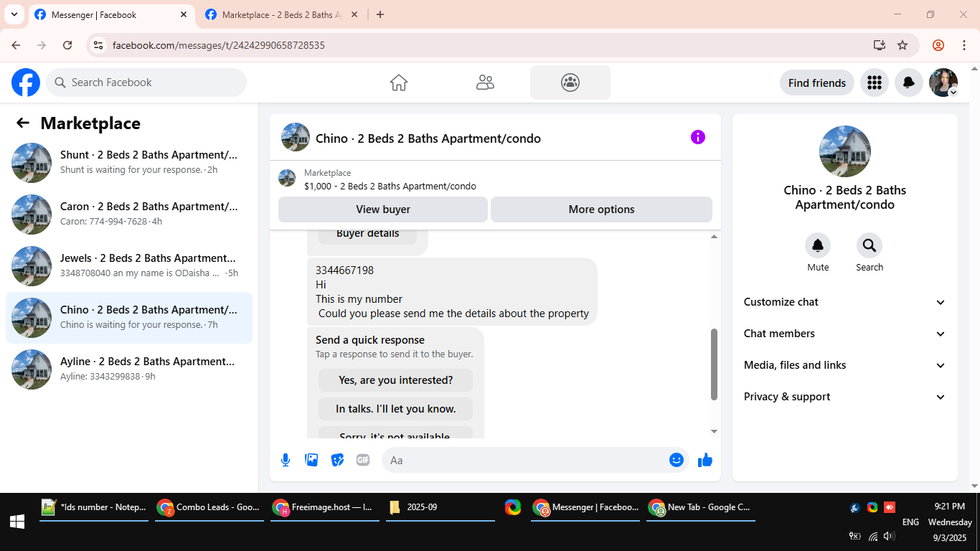980x551 pixels.
Task: Click the Search Facebook field
Action: coord(146,83)
